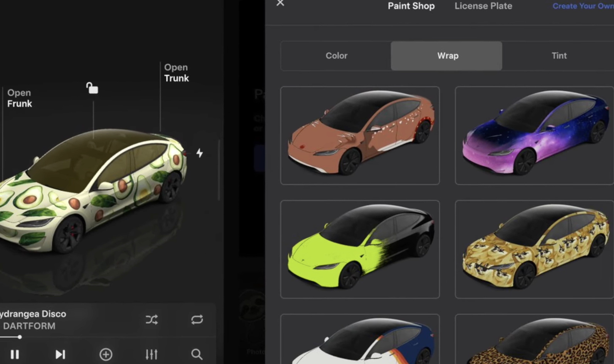The width and height of the screenshot is (614, 364).
Task: Choose the neon green and black wrap
Action: (360, 249)
